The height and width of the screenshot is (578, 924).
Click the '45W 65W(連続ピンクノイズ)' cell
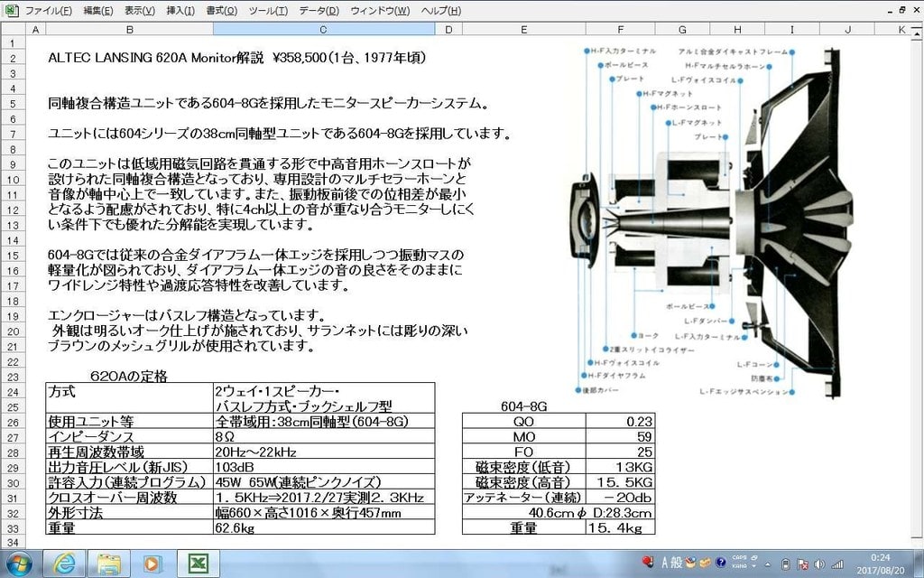[324, 482]
